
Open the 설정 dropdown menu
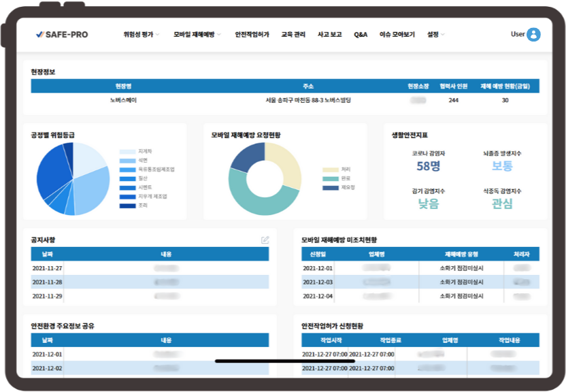(435, 34)
